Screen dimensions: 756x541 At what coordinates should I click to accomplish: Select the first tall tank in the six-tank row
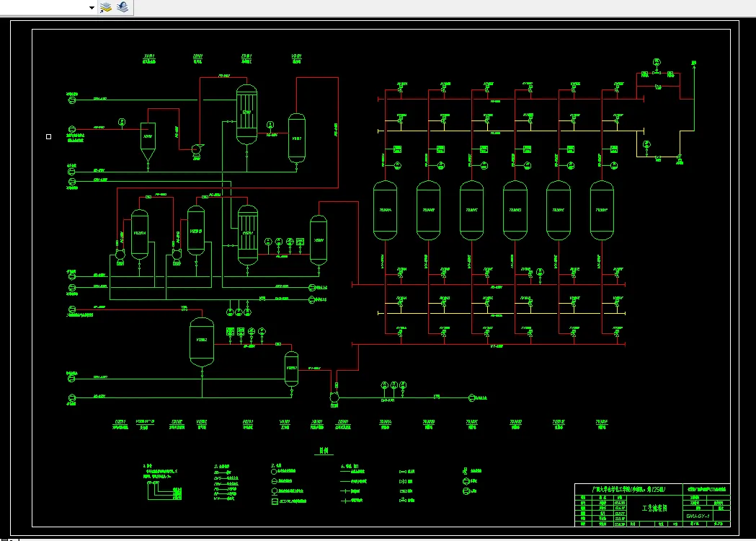click(x=386, y=211)
